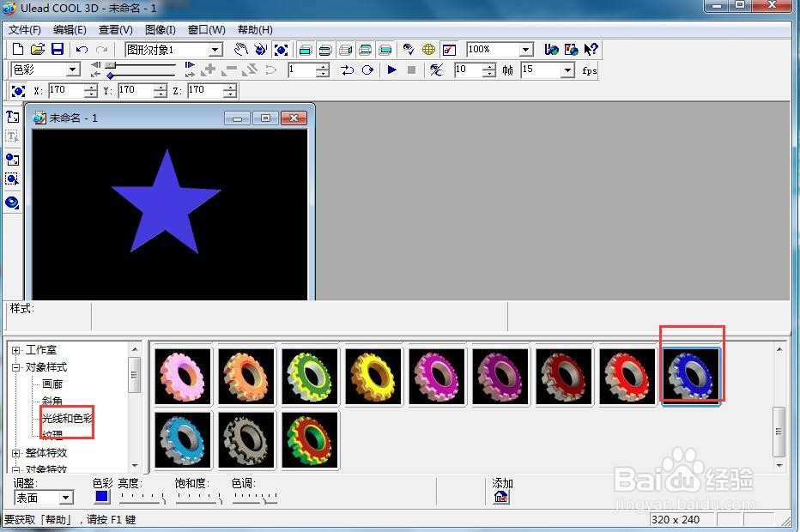
Task: Open the 15 fps frame rate dropdown
Action: click(x=567, y=70)
